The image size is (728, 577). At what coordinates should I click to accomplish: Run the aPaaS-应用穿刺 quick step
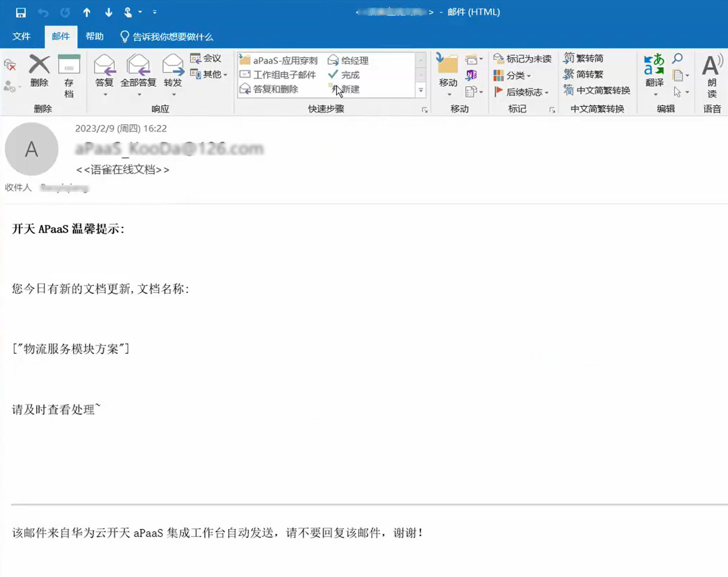pos(279,60)
